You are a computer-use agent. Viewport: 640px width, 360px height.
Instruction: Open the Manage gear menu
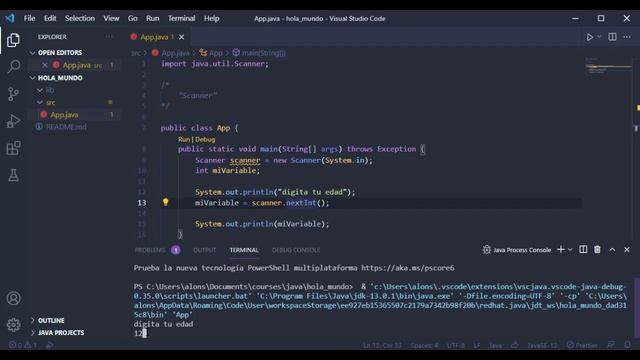click(x=13, y=325)
